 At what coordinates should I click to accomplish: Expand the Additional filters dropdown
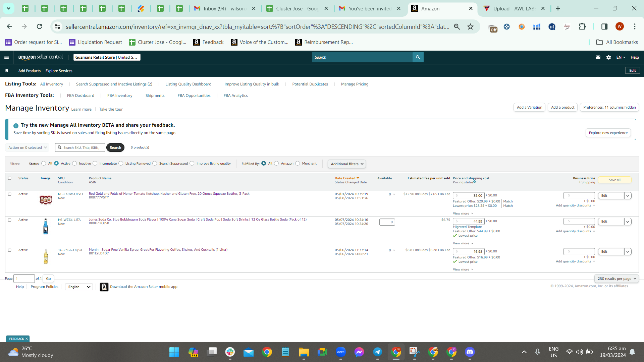point(347,164)
